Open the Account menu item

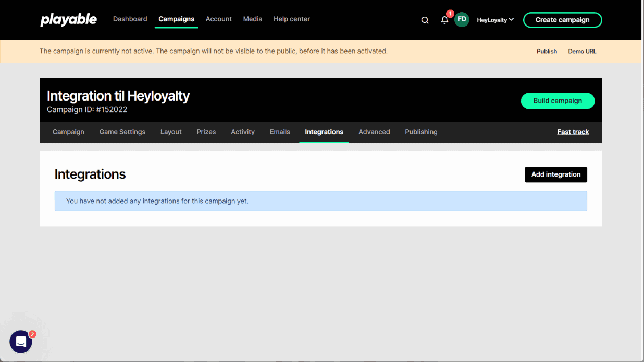[x=218, y=19]
